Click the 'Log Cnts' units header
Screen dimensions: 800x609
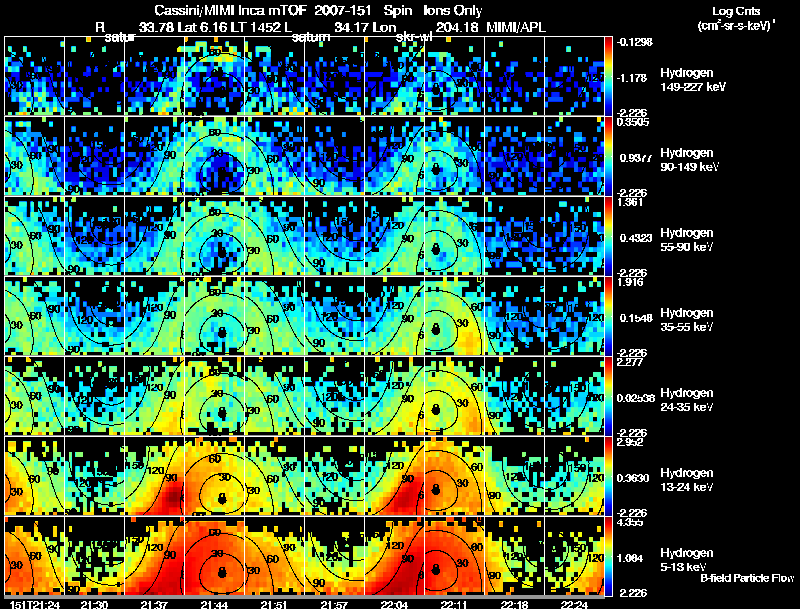[736, 11]
